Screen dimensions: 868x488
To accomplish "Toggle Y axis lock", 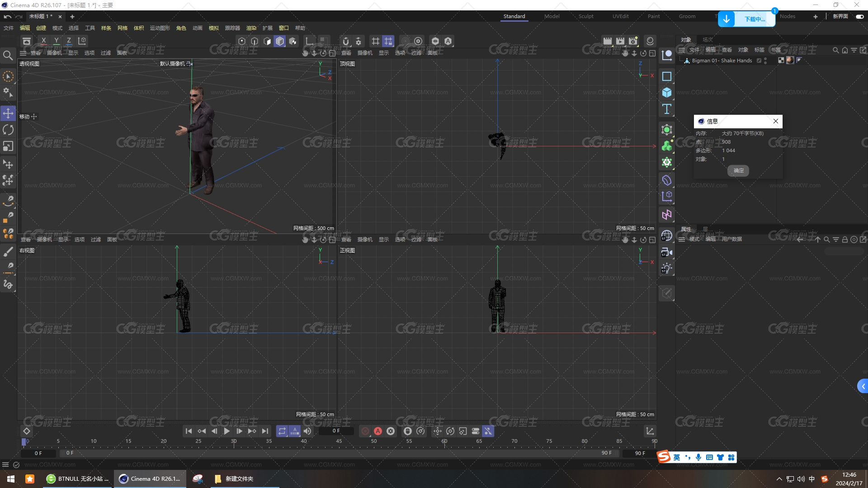I will pos(57,41).
